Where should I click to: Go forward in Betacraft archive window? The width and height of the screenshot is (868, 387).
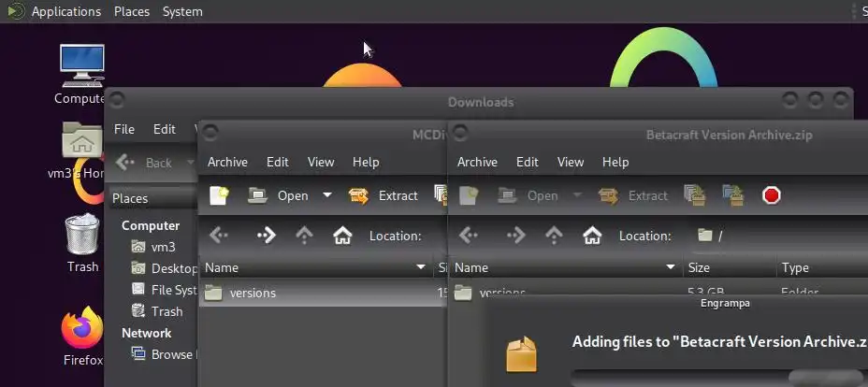pyautogui.click(x=515, y=236)
